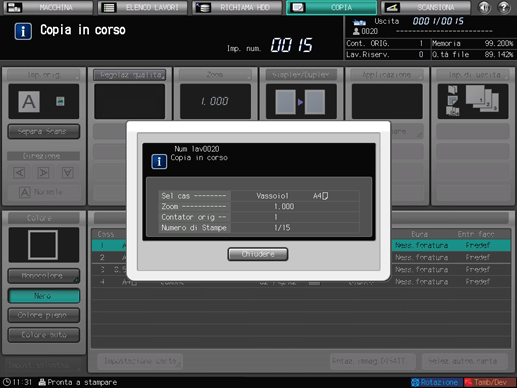The height and width of the screenshot is (388, 517).
Task: Click the Simplex/Duplex page icon
Action: tap(301, 102)
